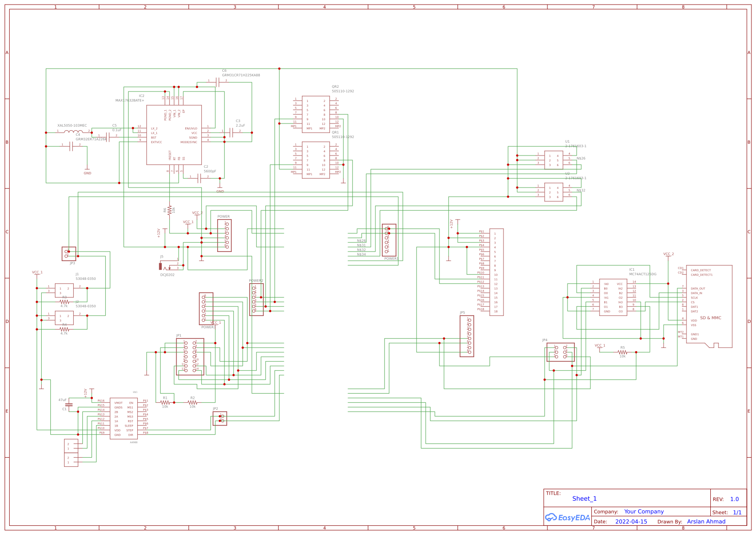Click the date 2022-04-15 field

click(x=631, y=522)
